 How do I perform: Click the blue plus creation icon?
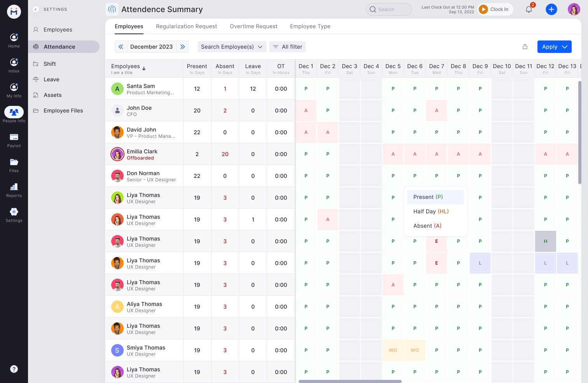tap(551, 9)
